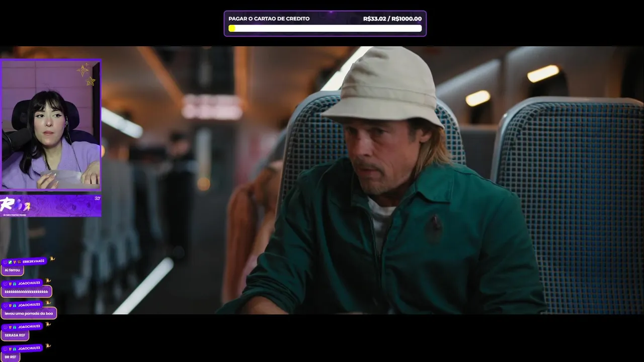Click JOAOCHUU33 username above 'levou uma porrada da boa'

pos(29,305)
